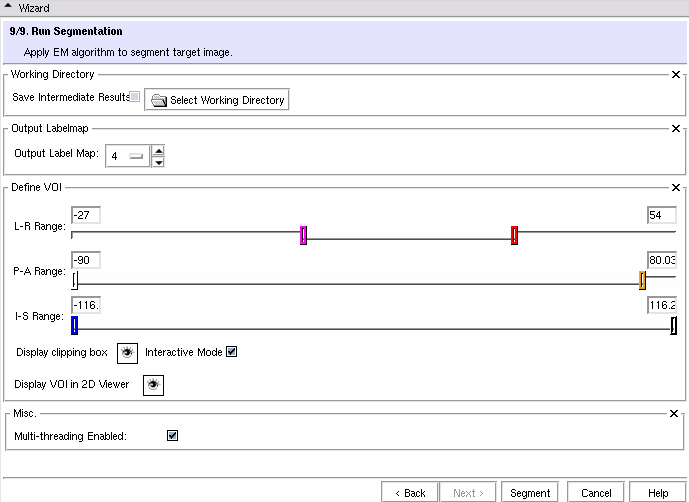Toggle Display VOI in 2D Viewer eye
This screenshot has width=689, height=502.
click(x=153, y=384)
